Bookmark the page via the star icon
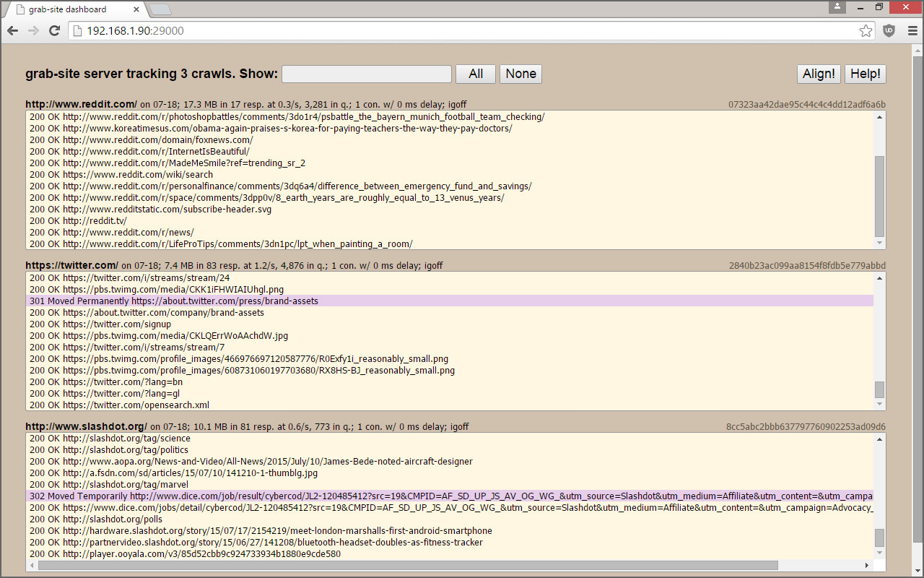 pos(866,30)
